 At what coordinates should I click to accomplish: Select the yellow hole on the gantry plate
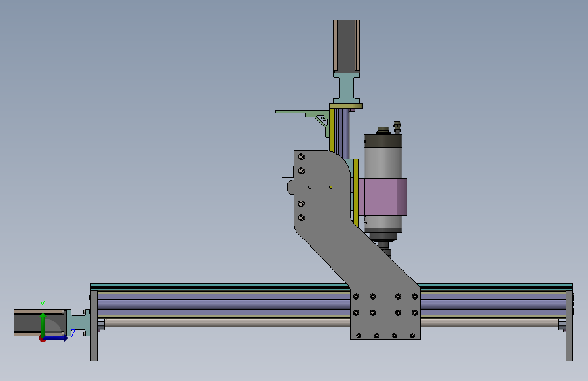(x=330, y=188)
